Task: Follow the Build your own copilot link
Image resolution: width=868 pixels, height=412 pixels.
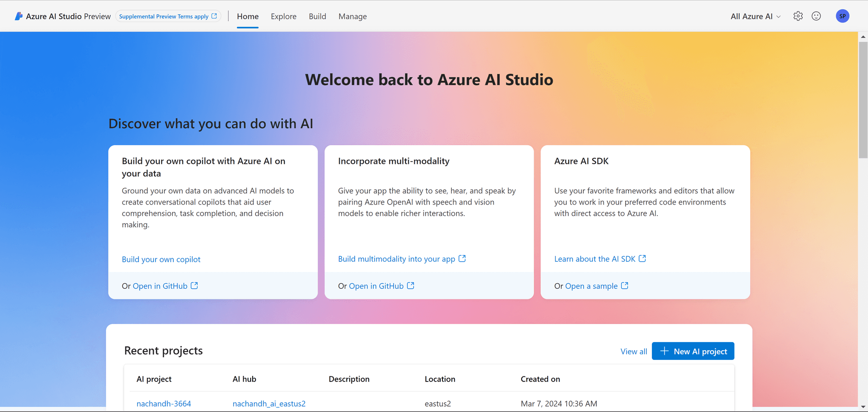Action: (x=161, y=259)
